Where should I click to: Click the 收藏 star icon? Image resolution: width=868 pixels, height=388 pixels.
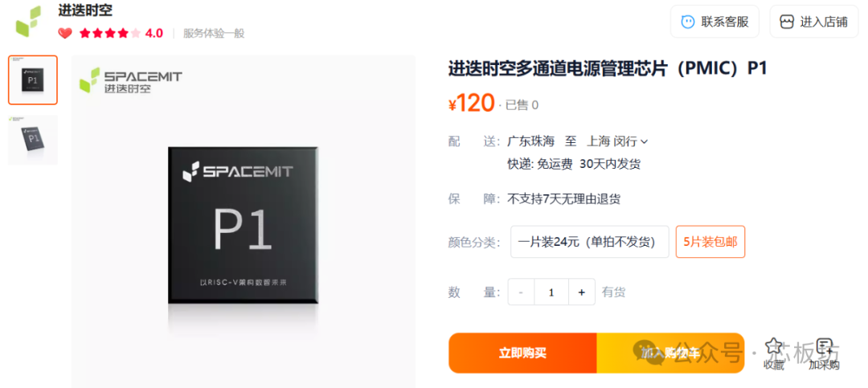point(773,347)
